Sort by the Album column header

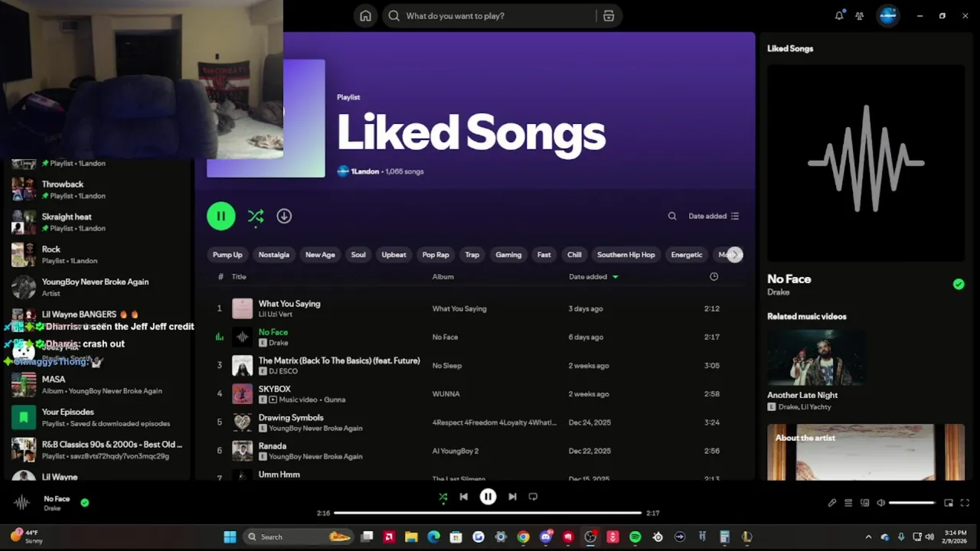pyautogui.click(x=443, y=277)
